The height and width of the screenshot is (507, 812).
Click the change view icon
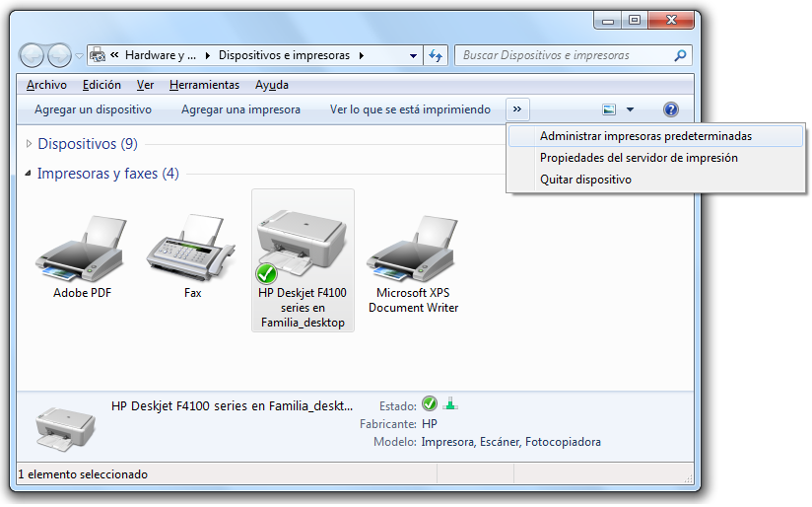coord(609,109)
